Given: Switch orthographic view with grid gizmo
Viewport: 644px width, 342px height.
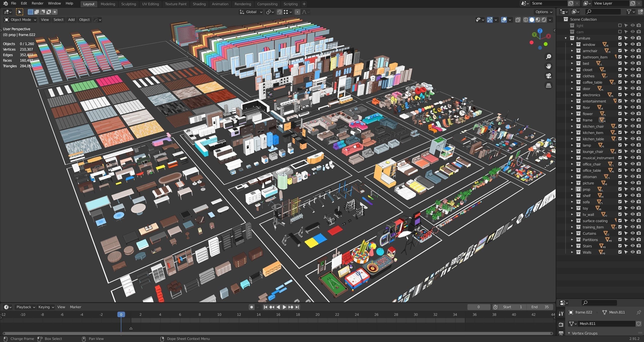Looking at the screenshot, I should [x=549, y=85].
